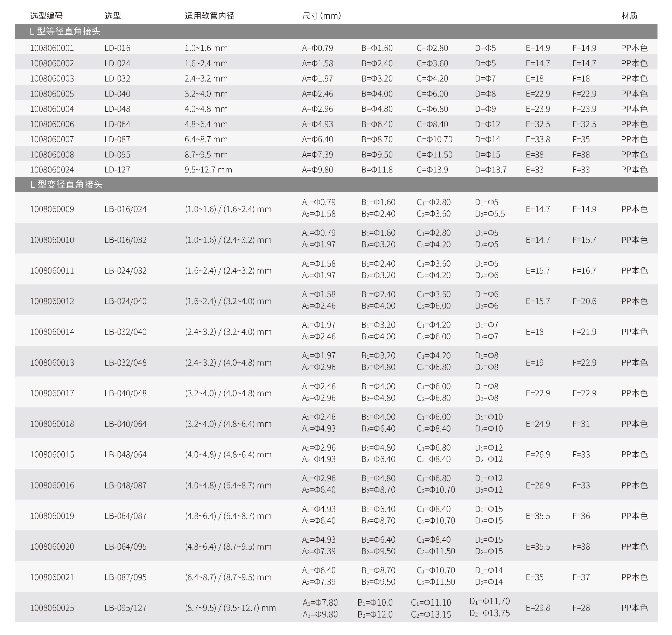Viewport: 672px width, 635px height.
Task: Click the 尺寸(mm) column header
Action: coord(321,16)
